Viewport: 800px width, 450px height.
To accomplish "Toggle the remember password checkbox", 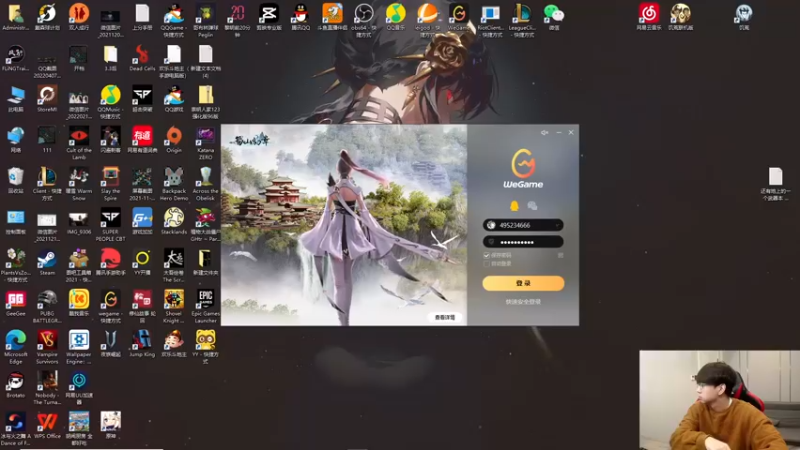I will click(486, 255).
